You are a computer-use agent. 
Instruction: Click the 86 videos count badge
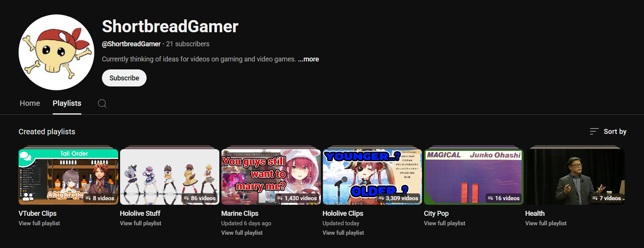pyautogui.click(x=200, y=198)
